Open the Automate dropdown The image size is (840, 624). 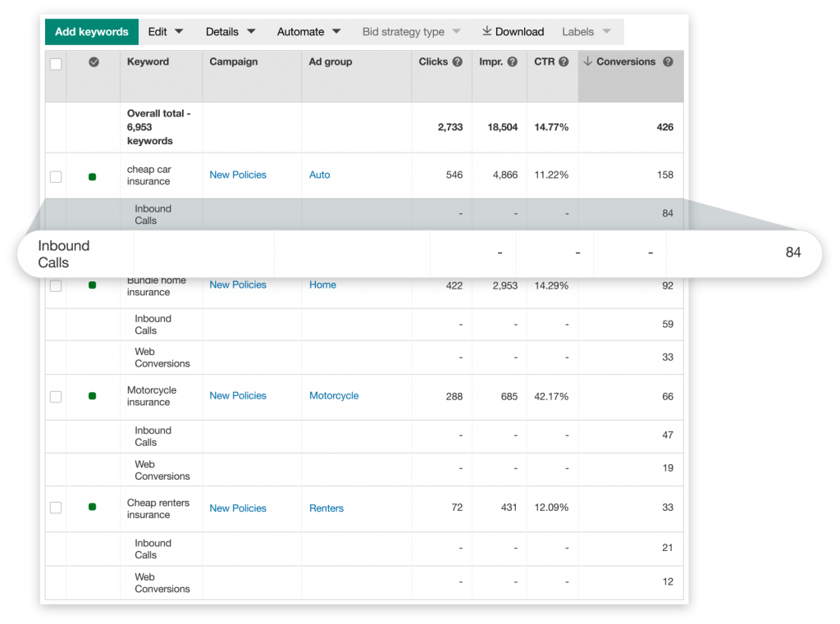coord(308,32)
